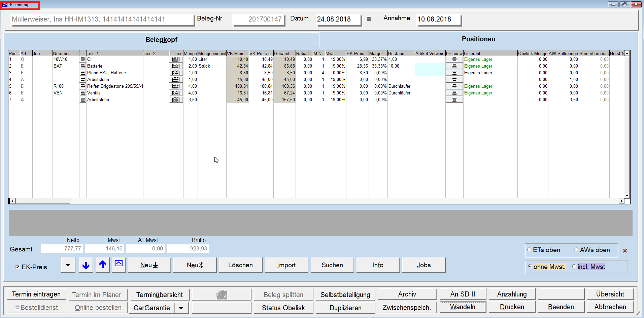
Task: Expand the CarGarantie dropdown arrow
Action: coord(181,308)
